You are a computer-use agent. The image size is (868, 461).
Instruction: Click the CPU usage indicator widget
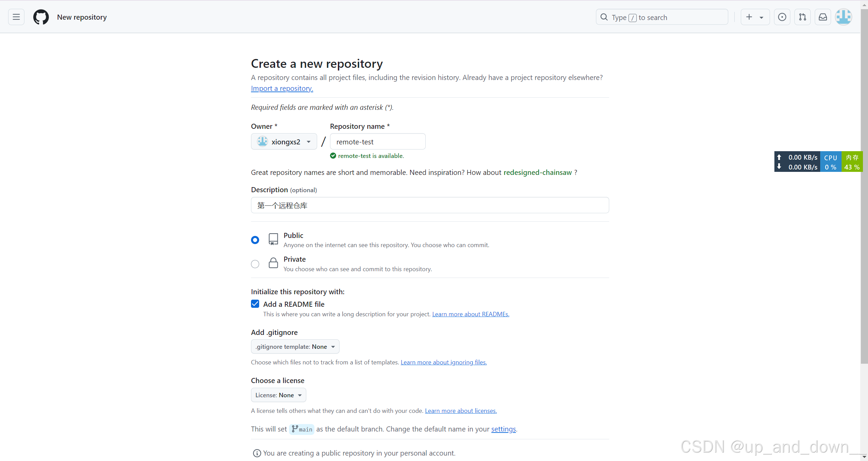pos(831,162)
